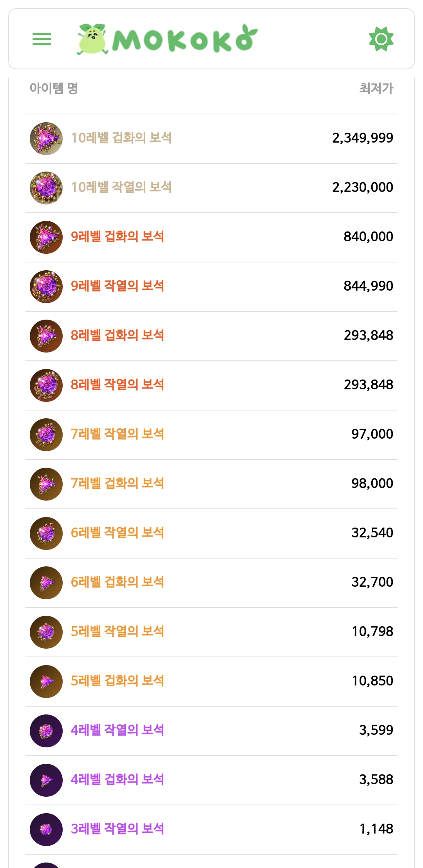Click the 4레벨 작열의 보석 gem icon

[x=46, y=731]
